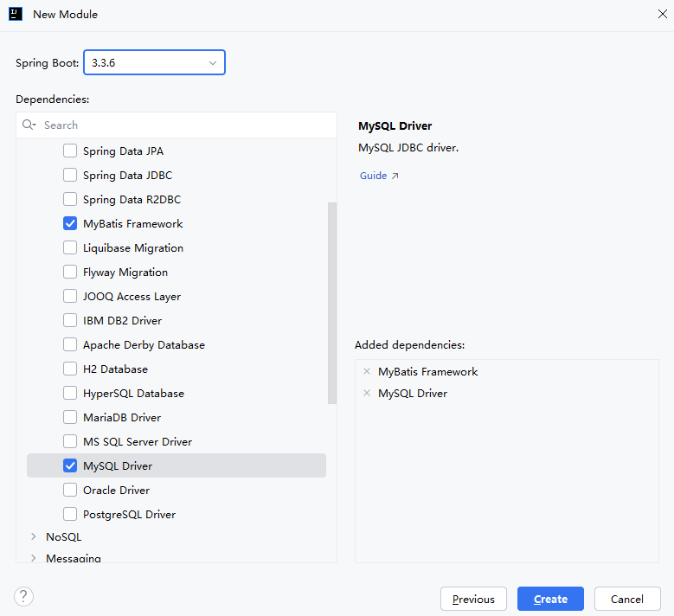Screen dimensions: 674x616
Task: Click the Create button
Action: (550, 599)
